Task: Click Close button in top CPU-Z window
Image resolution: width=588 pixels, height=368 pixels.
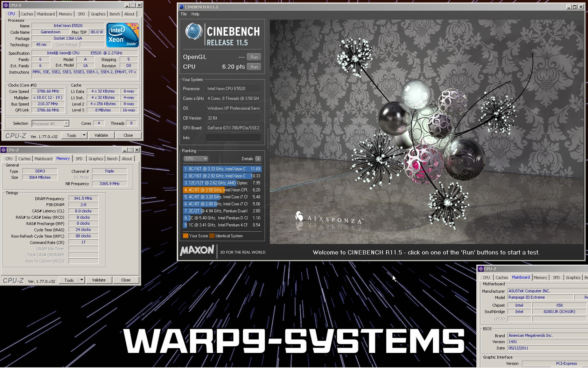Action: (128, 135)
